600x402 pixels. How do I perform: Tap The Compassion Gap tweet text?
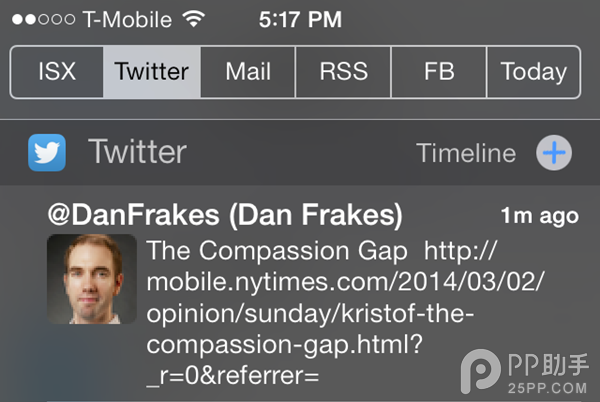click(276, 247)
